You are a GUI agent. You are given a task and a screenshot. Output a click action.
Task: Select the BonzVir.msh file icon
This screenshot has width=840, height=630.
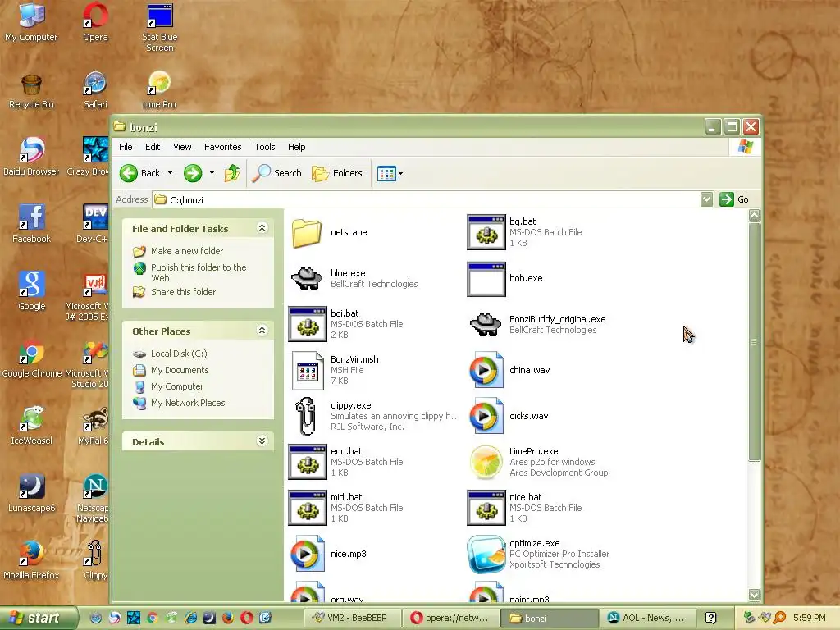click(308, 370)
